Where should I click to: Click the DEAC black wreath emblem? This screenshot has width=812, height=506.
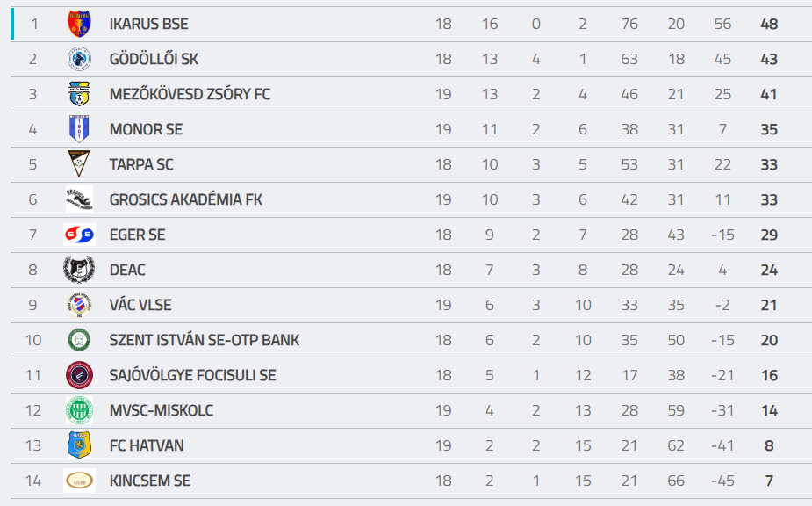(x=79, y=270)
